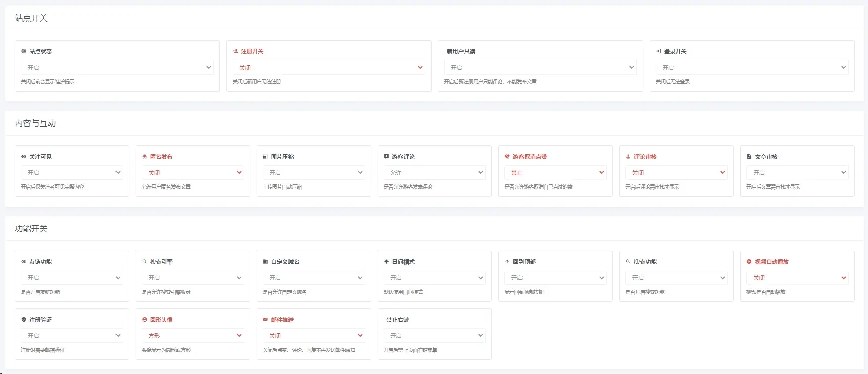The image size is (868, 374).
Task: Click the sun icon beside 日间模式
Action: click(x=386, y=262)
